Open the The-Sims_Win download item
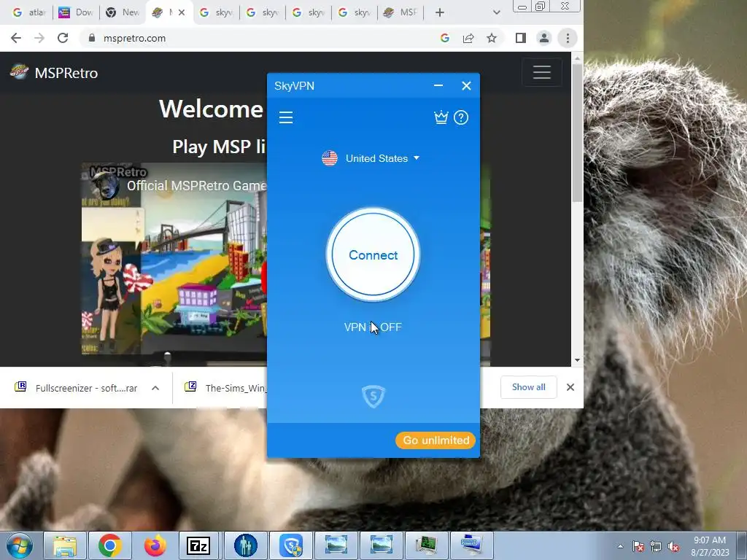This screenshot has width=747, height=560. tap(225, 388)
